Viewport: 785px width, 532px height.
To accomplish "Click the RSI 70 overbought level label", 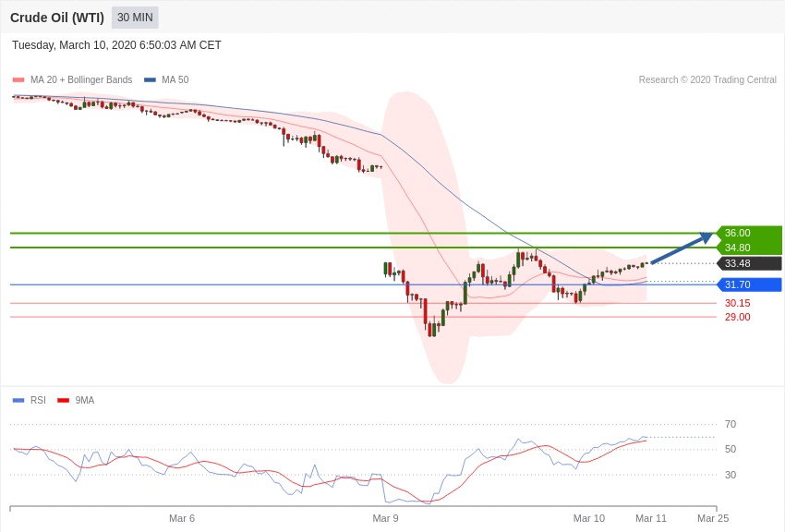I will (x=731, y=424).
